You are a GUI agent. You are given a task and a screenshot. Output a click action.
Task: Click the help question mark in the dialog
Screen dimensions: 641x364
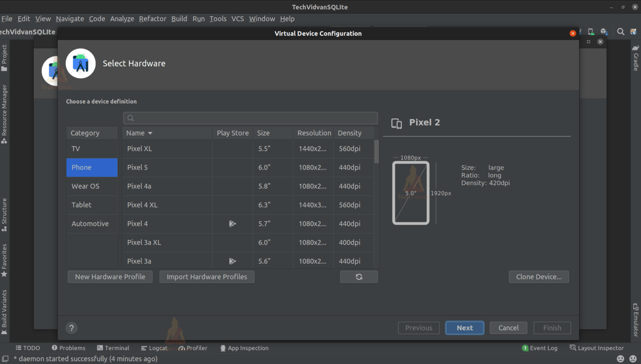pyautogui.click(x=71, y=328)
